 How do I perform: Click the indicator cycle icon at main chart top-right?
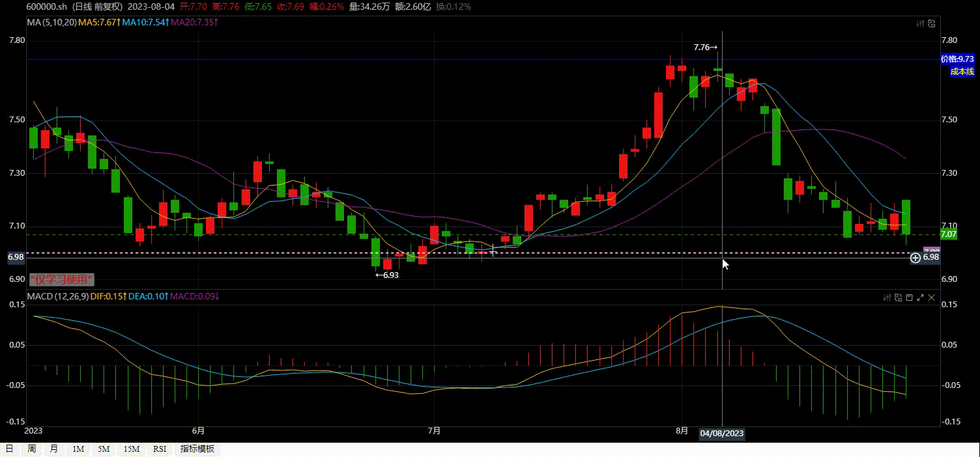[931, 23]
